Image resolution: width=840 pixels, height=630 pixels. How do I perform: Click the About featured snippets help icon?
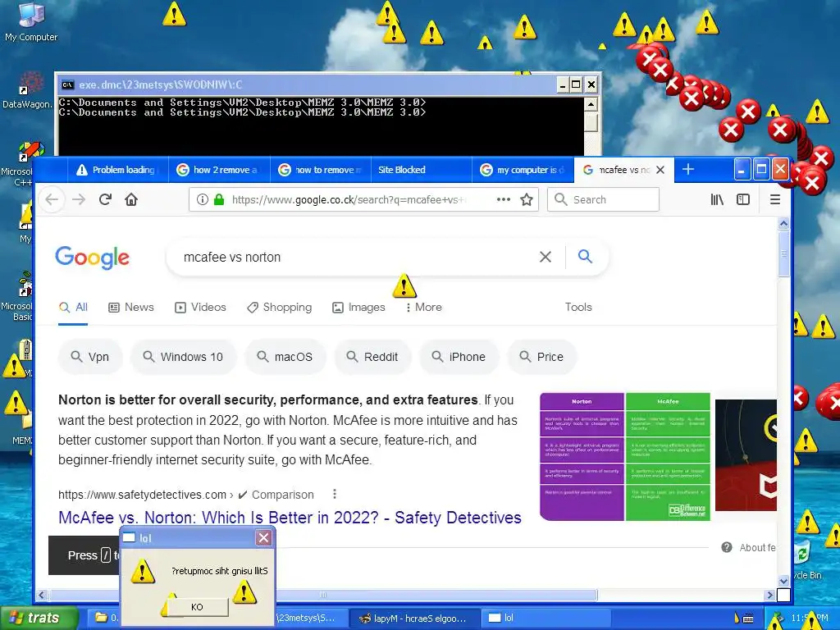coord(727,547)
